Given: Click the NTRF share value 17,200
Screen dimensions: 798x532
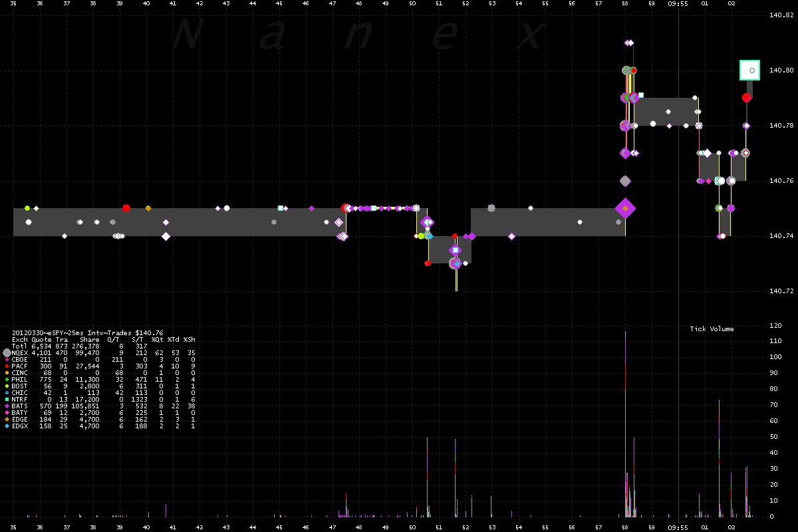Looking at the screenshot, I should 88,400.
